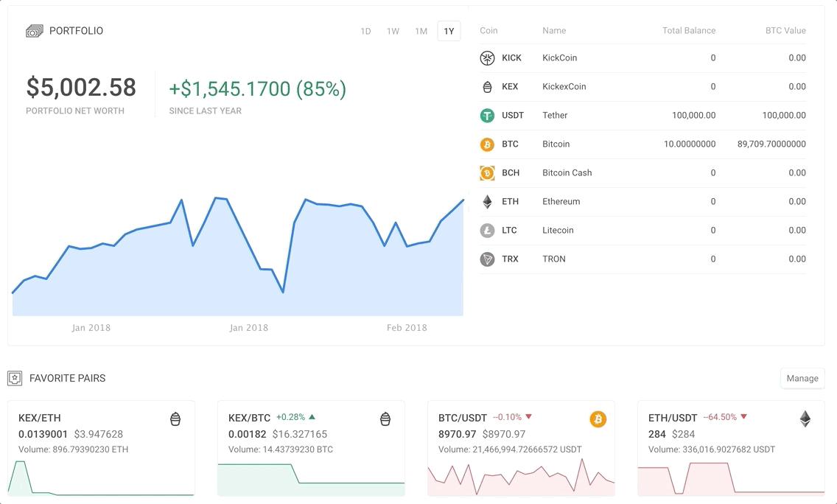837x504 pixels.
Task: Open the ETH/USDT pair card
Action: (731, 449)
